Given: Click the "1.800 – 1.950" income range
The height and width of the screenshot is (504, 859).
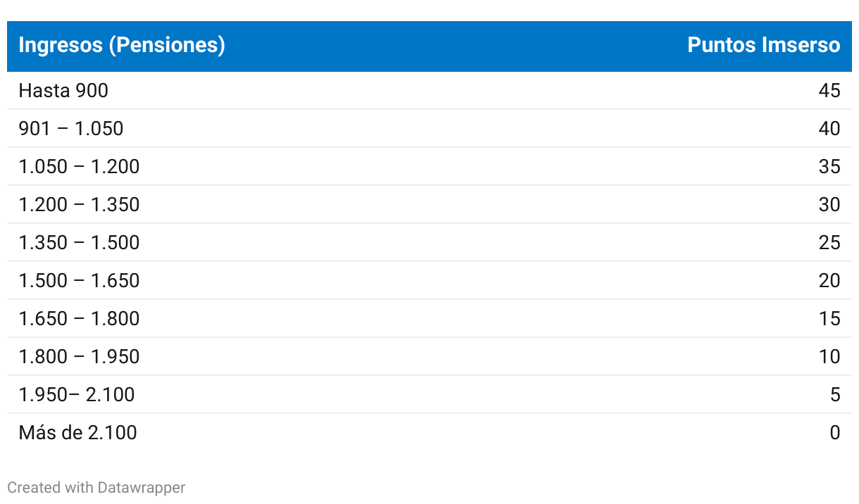Looking at the screenshot, I should point(79,357).
